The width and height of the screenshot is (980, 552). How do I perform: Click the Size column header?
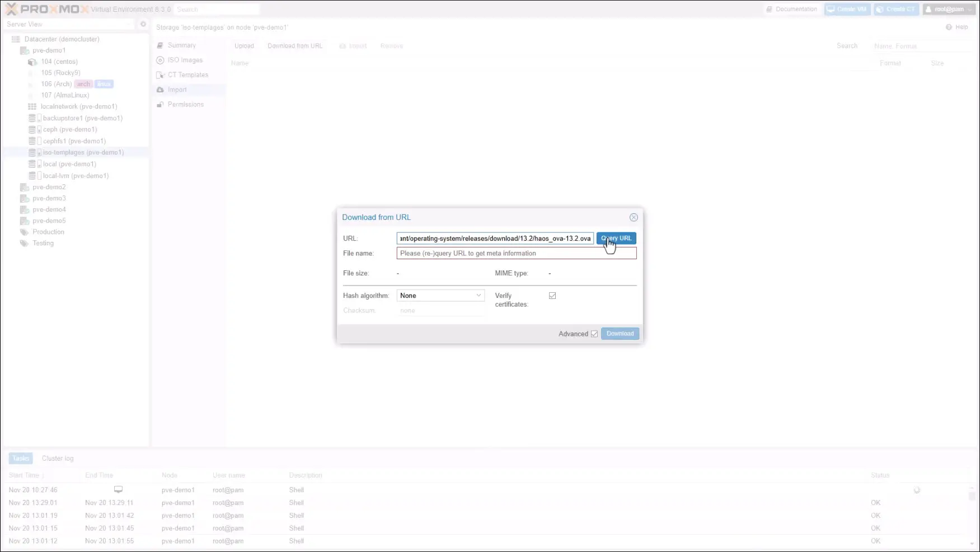[937, 63]
